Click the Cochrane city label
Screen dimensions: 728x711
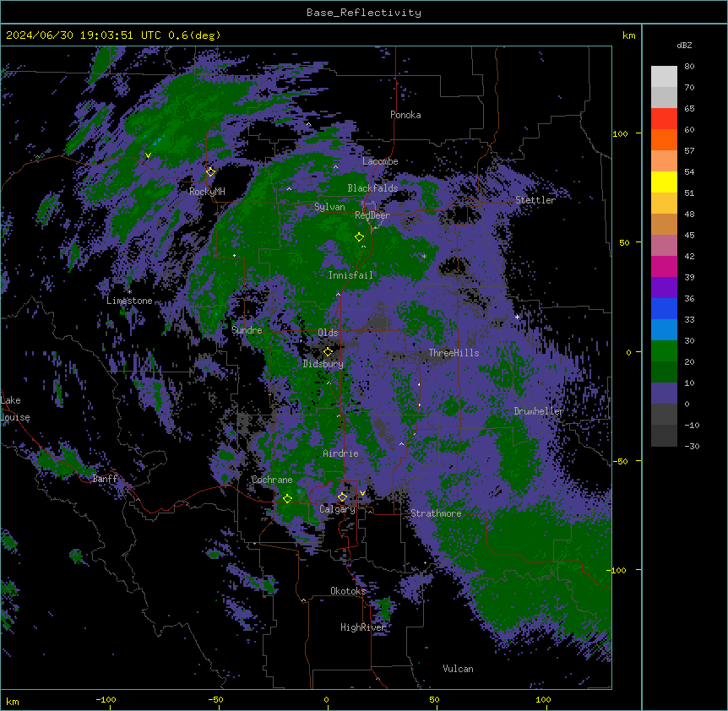click(x=272, y=480)
